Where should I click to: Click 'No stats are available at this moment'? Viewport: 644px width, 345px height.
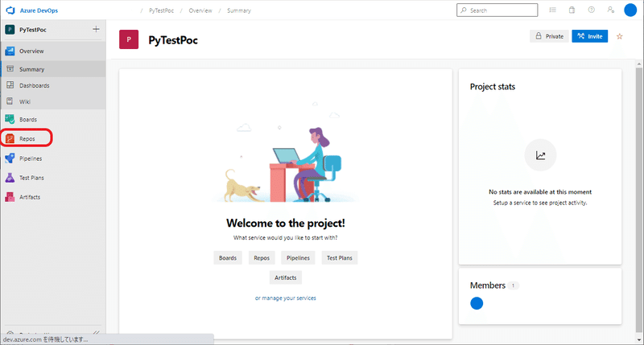(x=540, y=192)
